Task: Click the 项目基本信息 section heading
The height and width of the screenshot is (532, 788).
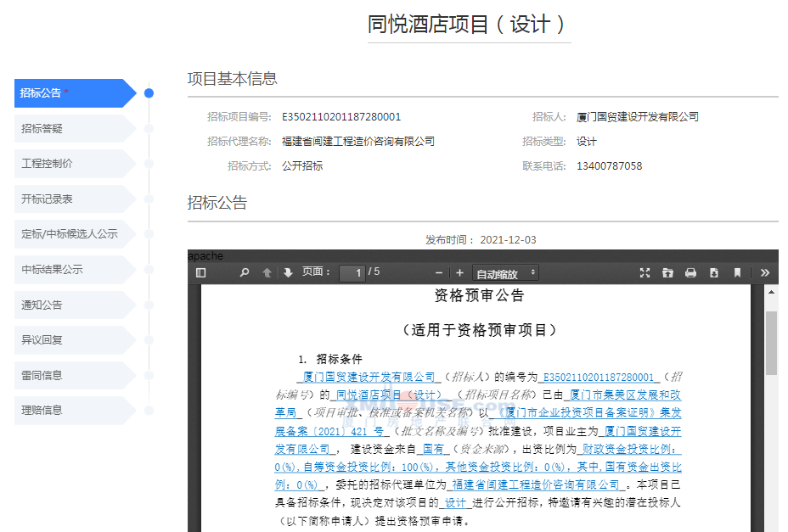Action: tap(232, 79)
